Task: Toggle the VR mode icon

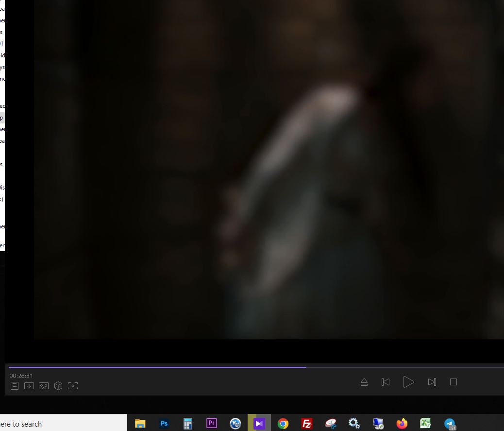Action: point(44,386)
